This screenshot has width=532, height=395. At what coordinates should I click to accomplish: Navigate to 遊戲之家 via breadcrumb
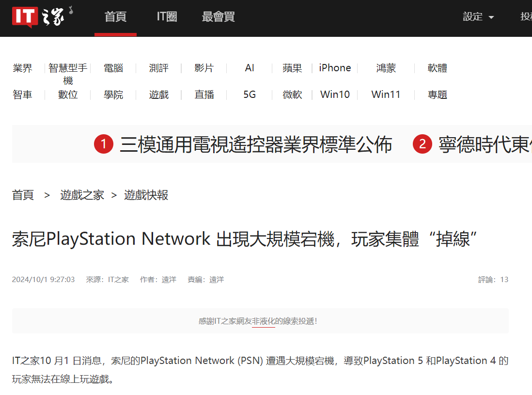[x=82, y=194]
